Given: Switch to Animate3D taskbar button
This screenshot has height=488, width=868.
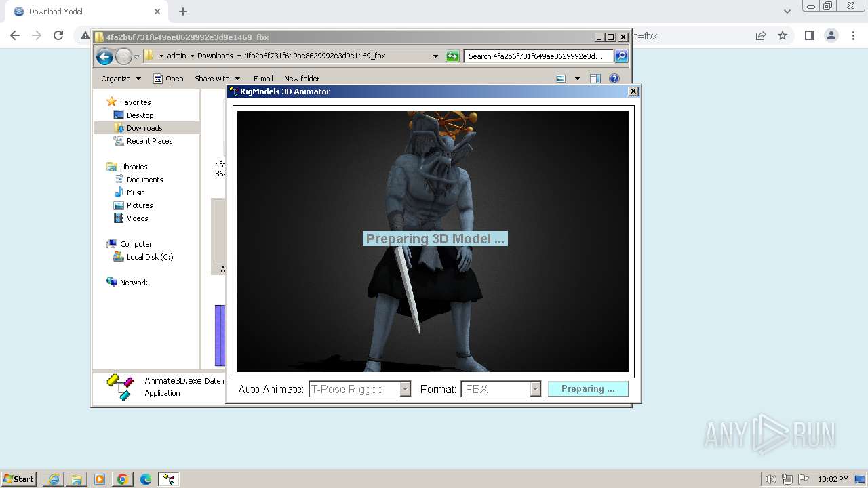Looking at the screenshot, I should coord(169,479).
